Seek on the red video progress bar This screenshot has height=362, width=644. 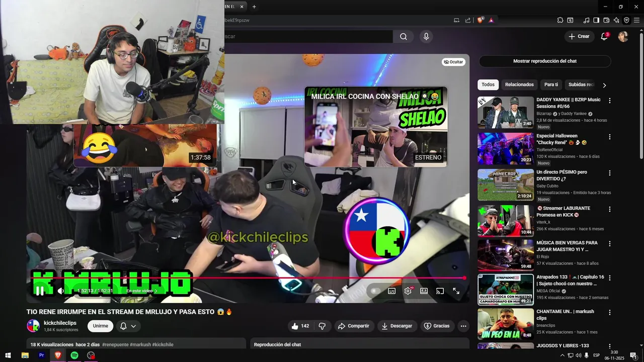click(248, 278)
